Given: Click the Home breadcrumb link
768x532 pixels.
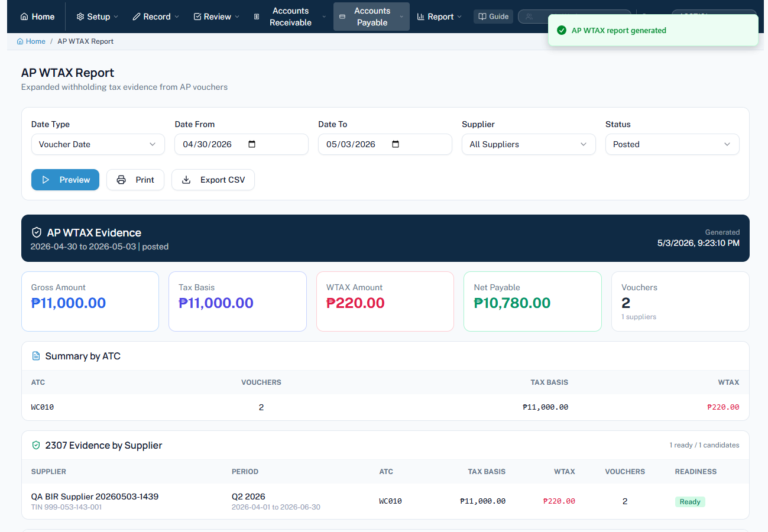Looking at the screenshot, I should pyautogui.click(x=31, y=41).
